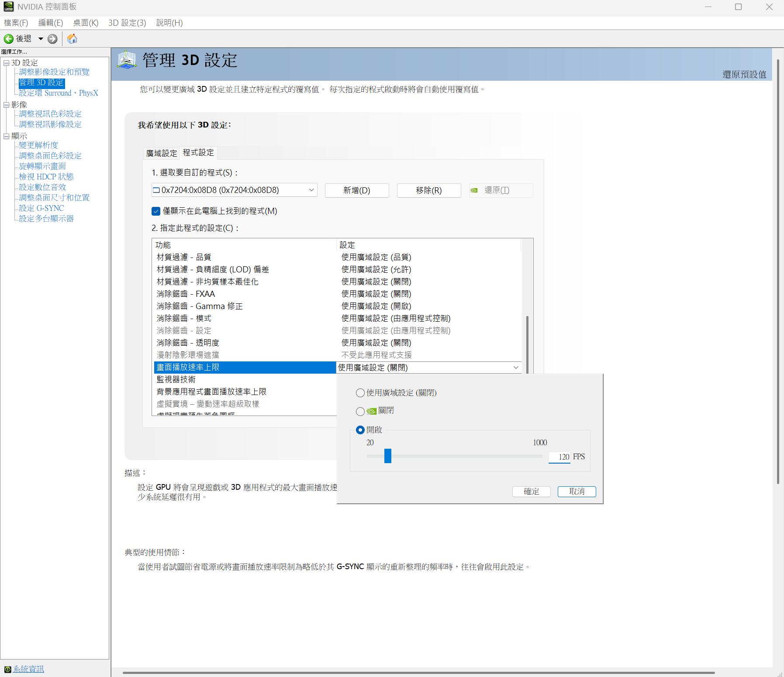Open 旋轉顯示畫面 in the tree

point(42,166)
